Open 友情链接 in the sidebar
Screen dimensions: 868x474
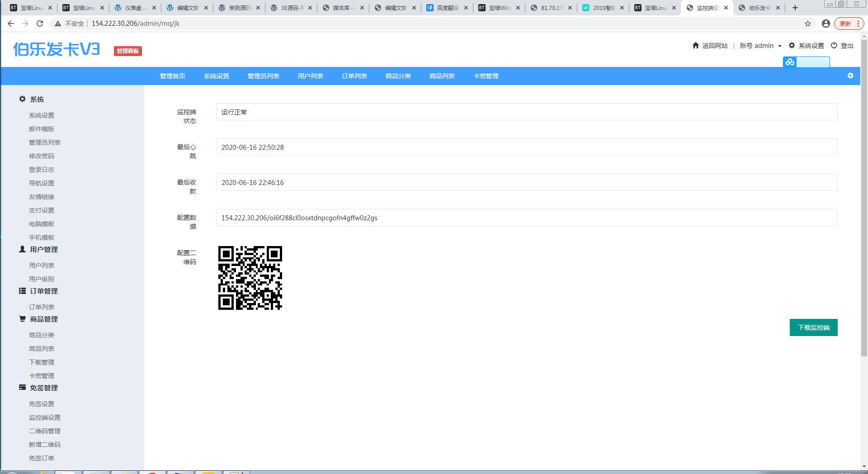(x=42, y=197)
